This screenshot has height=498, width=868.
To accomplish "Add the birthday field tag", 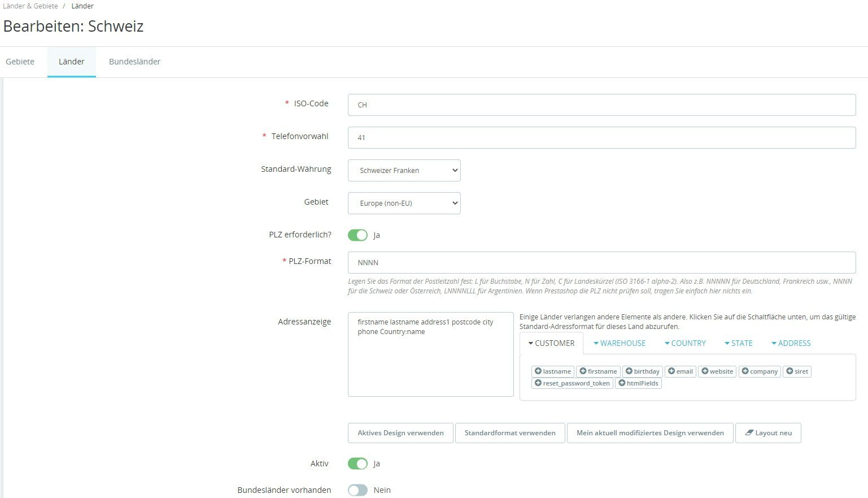I will (x=642, y=371).
